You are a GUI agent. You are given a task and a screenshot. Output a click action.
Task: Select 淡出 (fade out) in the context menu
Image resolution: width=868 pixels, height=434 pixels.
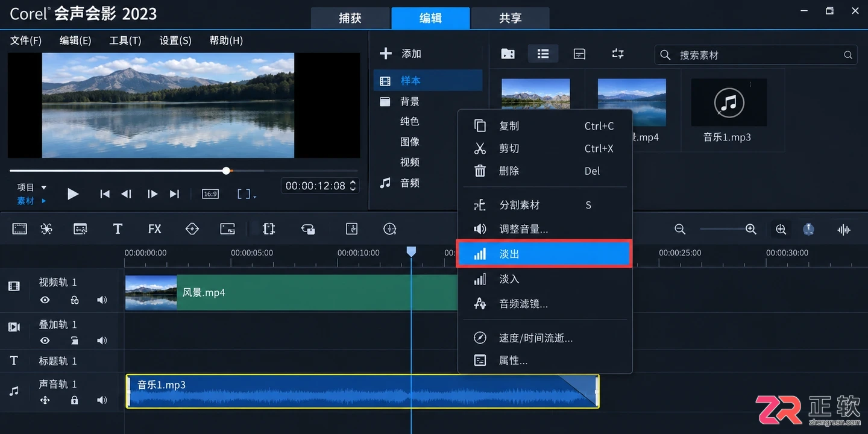coord(544,254)
